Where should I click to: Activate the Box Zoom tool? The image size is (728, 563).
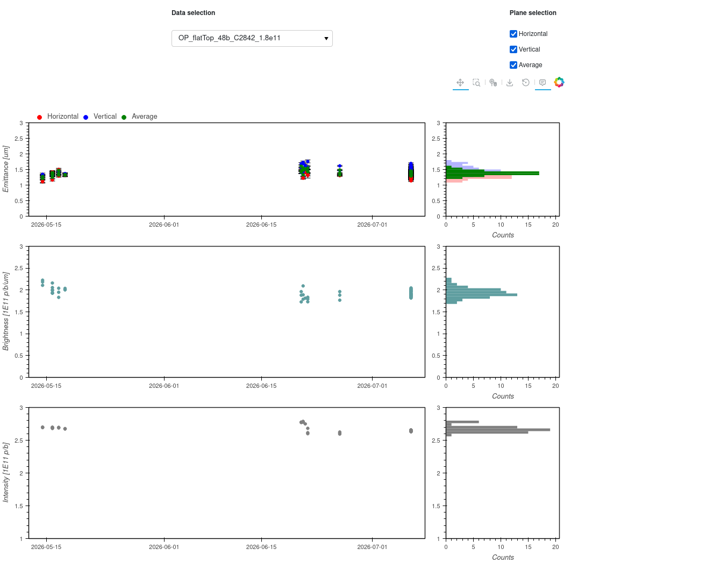[x=476, y=83]
